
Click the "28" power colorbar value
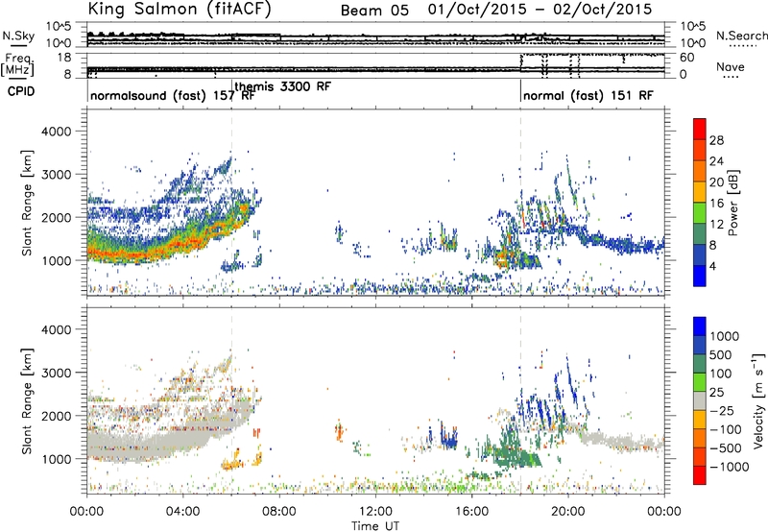[x=716, y=140]
